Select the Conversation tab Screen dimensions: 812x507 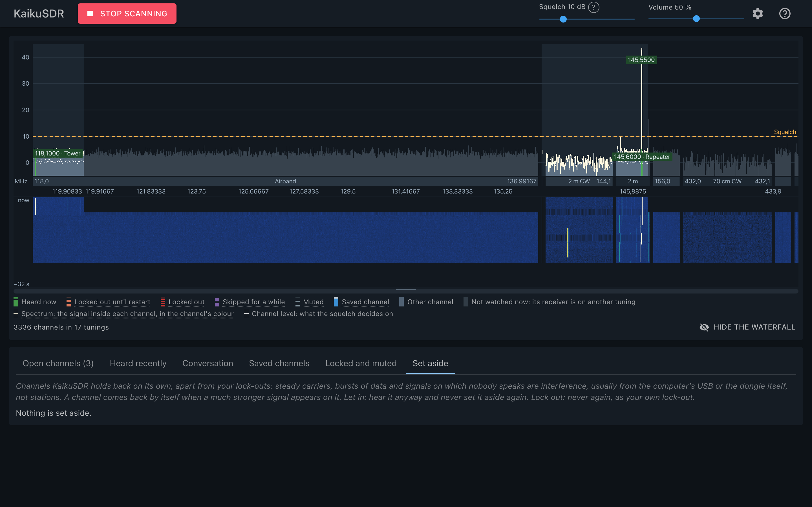tap(208, 363)
